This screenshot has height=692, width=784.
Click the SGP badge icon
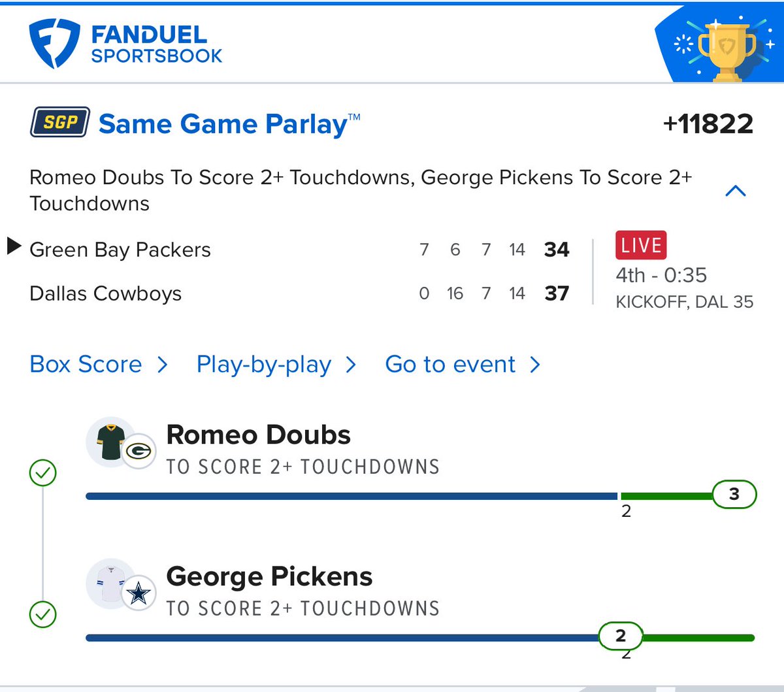(x=60, y=122)
